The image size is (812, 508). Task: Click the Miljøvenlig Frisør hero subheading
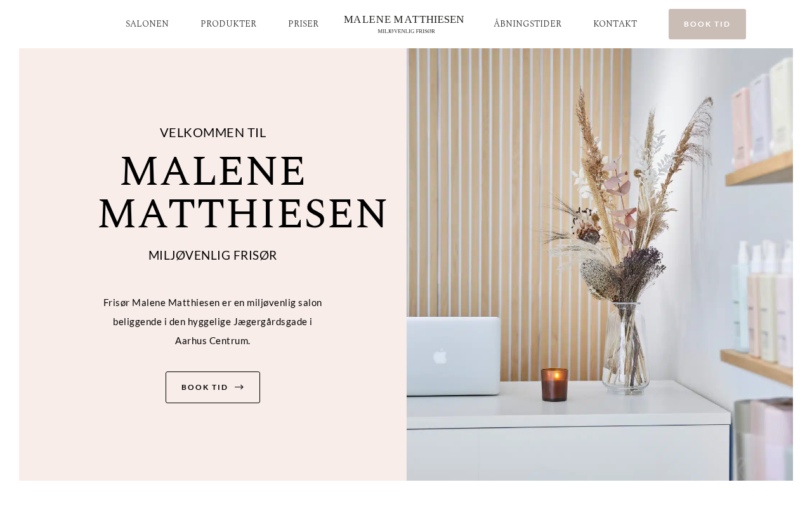tap(213, 255)
